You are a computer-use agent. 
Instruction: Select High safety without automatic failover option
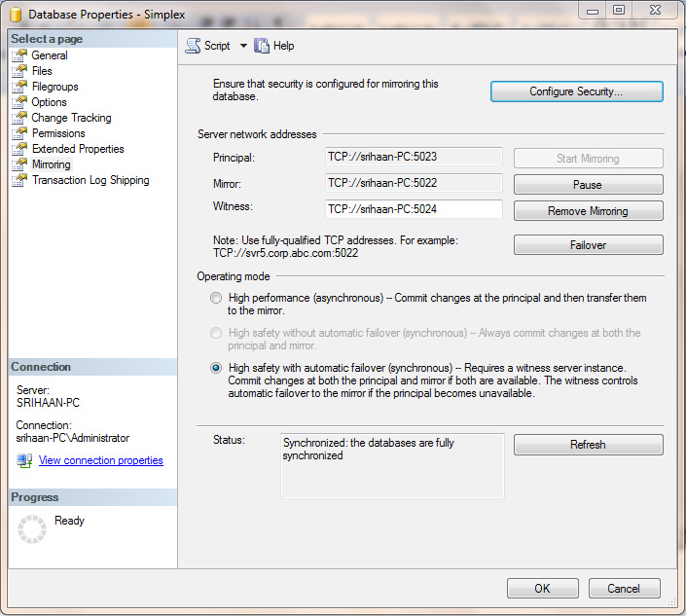[x=216, y=333]
